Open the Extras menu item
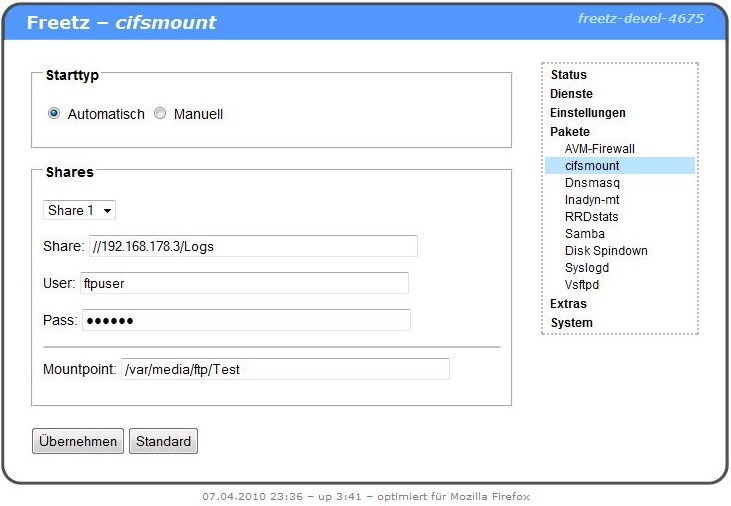 point(569,304)
